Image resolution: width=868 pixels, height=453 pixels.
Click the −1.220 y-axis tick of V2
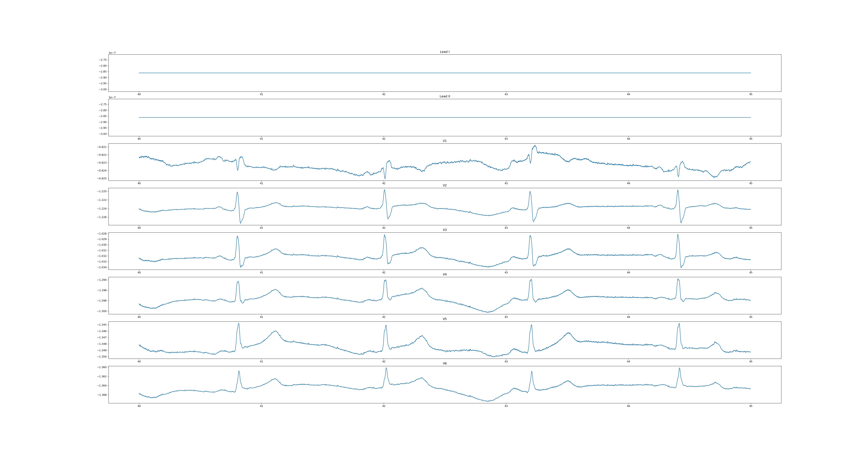point(102,191)
